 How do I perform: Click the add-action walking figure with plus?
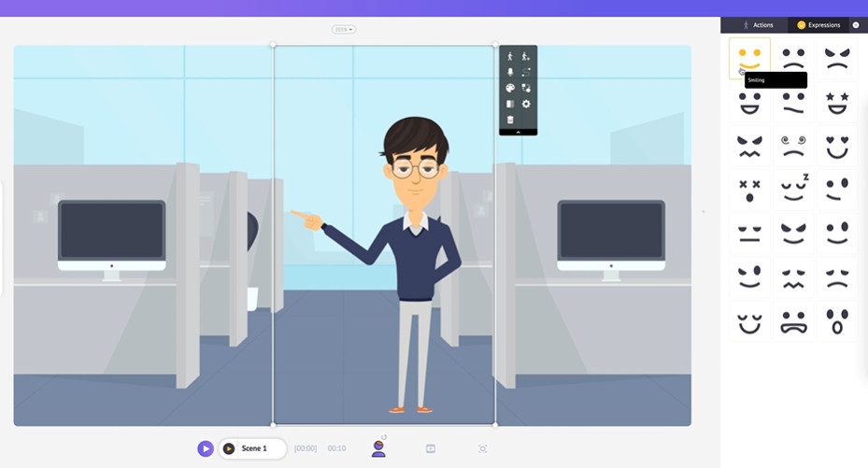coord(526,56)
